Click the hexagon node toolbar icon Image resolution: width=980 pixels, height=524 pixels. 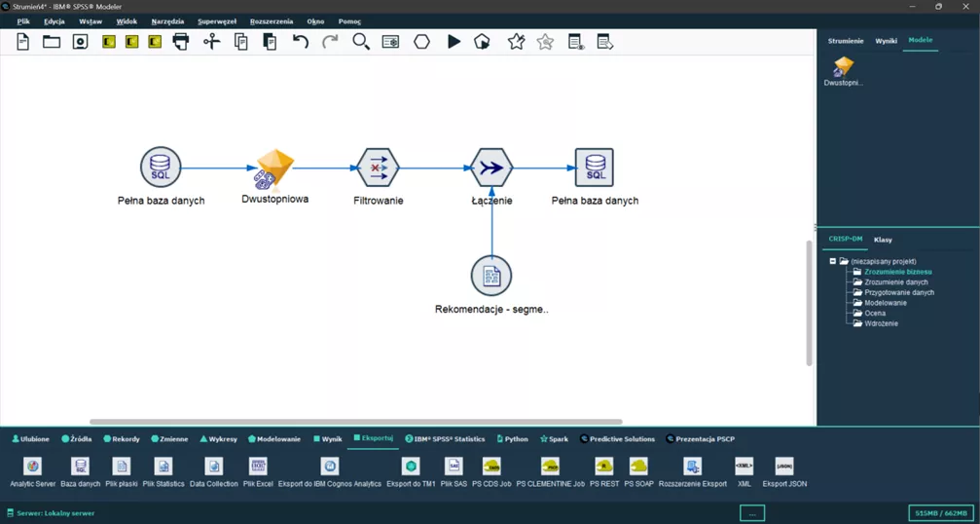coord(421,42)
